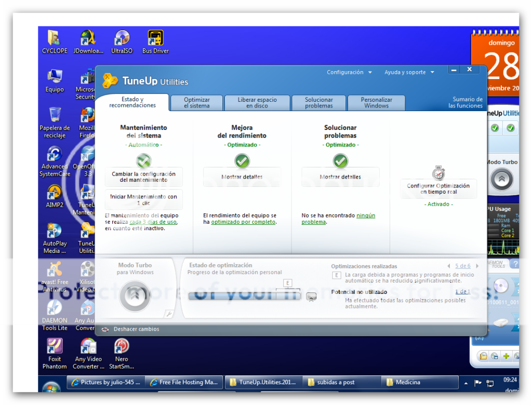Viewport: 532px width, 405px height.
Task: Click Iniciar Mantenimiento con 1 clic
Action: pyautogui.click(x=143, y=200)
